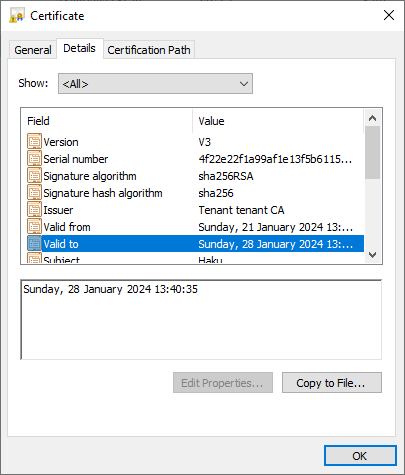The image size is (405, 475).
Task: Open the Certification Path tab
Action: (x=149, y=50)
